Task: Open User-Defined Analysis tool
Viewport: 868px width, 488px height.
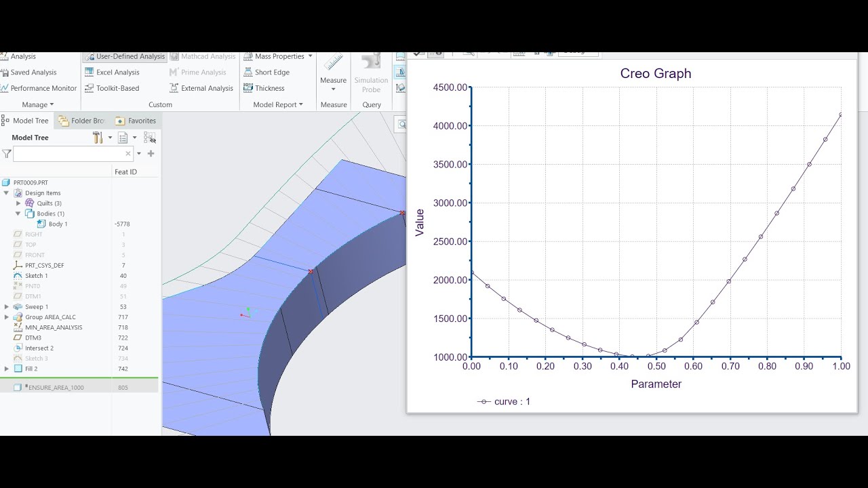Action: pyautogui.click(x=125, y=57)
